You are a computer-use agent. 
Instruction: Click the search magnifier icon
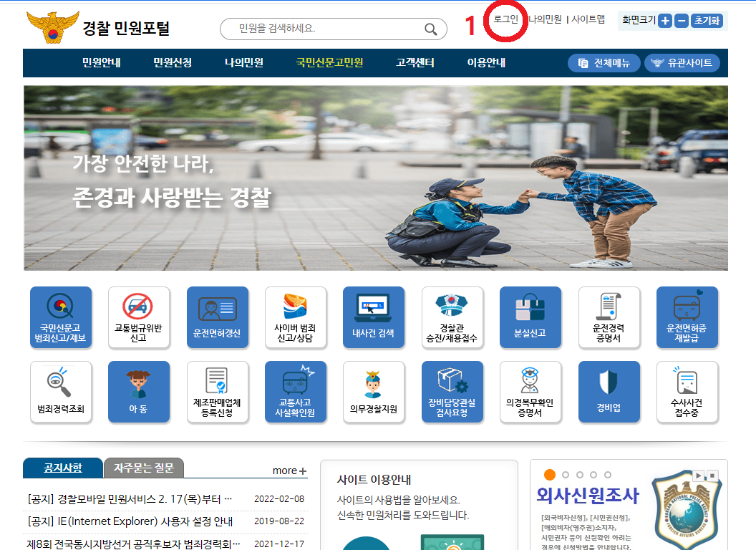click(x=430, y=29)
